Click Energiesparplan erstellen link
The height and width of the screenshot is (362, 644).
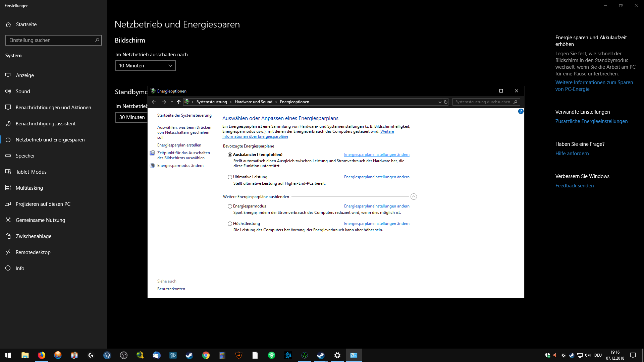[179, 145]
